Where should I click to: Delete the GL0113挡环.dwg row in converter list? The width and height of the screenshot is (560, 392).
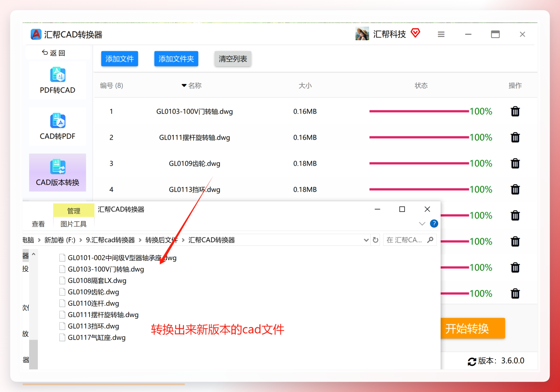515,189
